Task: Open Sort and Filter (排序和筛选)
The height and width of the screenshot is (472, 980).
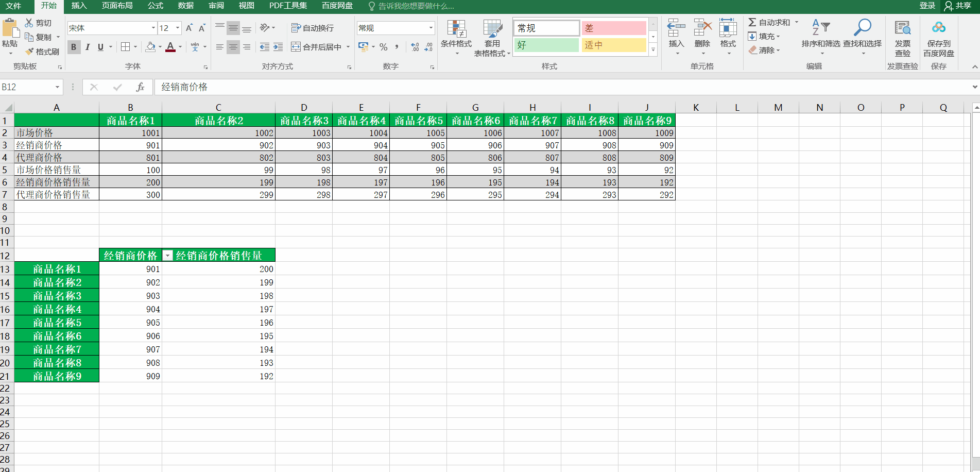Action: pyautogui.click(x=821, y=37)
